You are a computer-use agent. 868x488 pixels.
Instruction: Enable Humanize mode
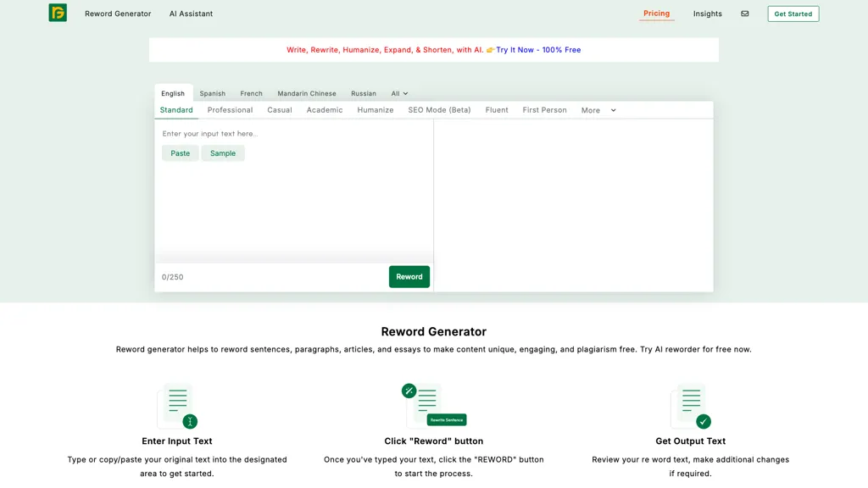point(375,109)
